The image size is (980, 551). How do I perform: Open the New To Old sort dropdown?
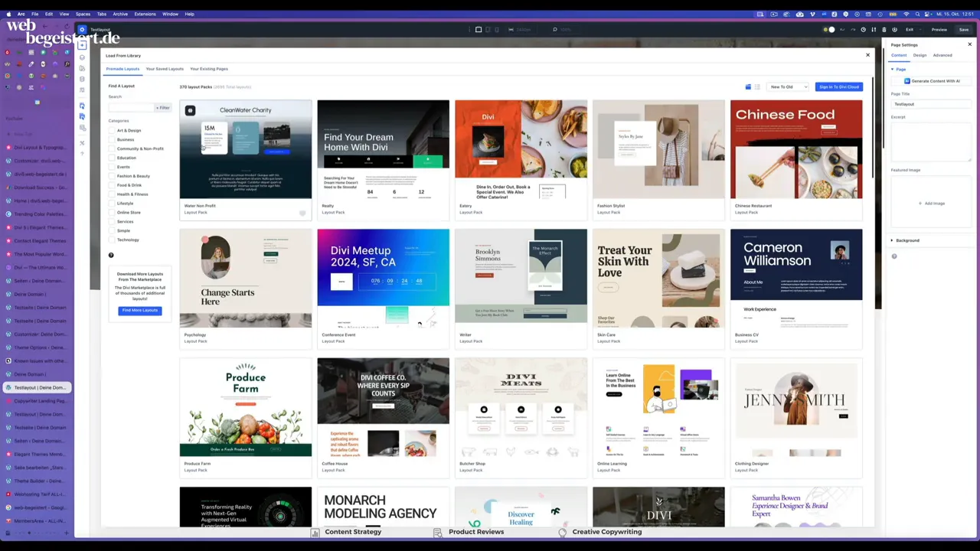pyautogui.click(x=788, y=87)
